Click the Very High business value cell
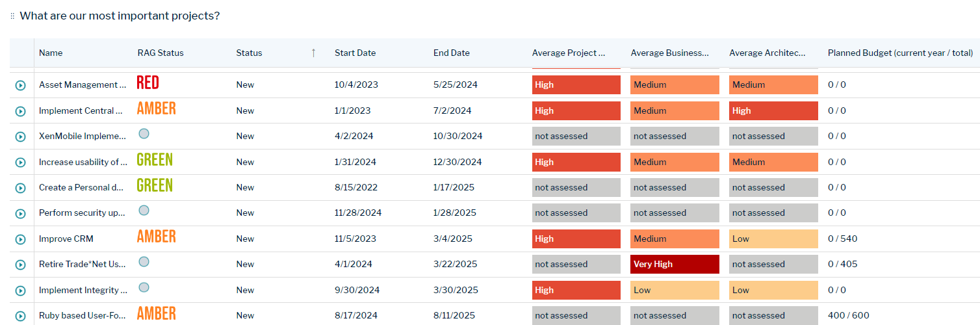980x325 pixels. click(x=674, y=265)
